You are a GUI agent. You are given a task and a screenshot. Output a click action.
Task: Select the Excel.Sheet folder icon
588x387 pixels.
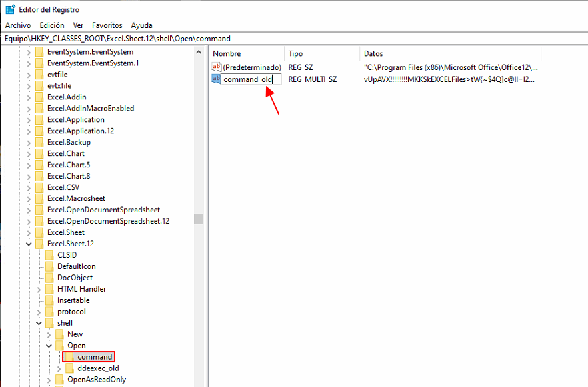[x=39, y=232]
